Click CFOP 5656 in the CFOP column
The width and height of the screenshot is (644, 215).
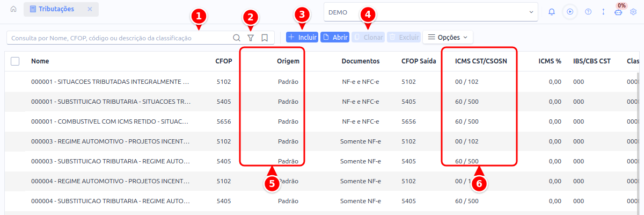point(224,121)
